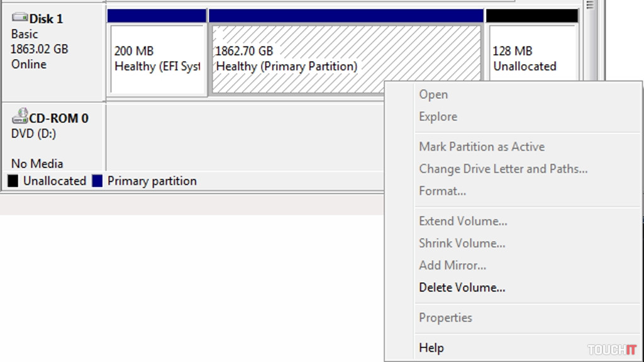Image resolution: width=644 pixels, height=362 pixels.
Task: Click the vertical scrollbar beside the disk list
Action: coord(590,38)
